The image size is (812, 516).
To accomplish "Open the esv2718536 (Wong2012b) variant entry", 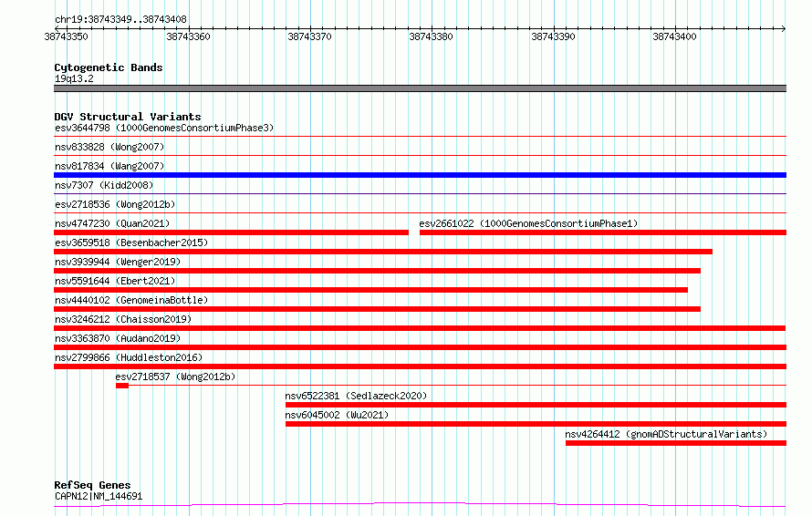I will pyautogui.click(x=115, y=204).
